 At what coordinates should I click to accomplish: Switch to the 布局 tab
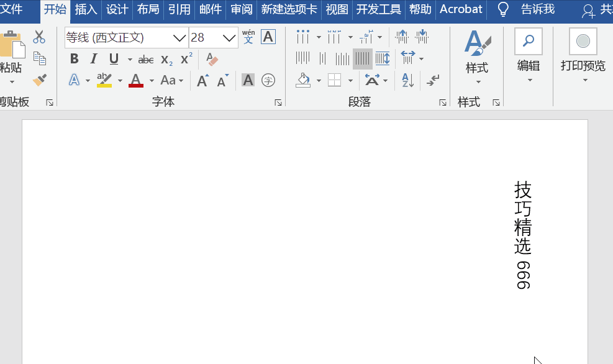point(148,9)
